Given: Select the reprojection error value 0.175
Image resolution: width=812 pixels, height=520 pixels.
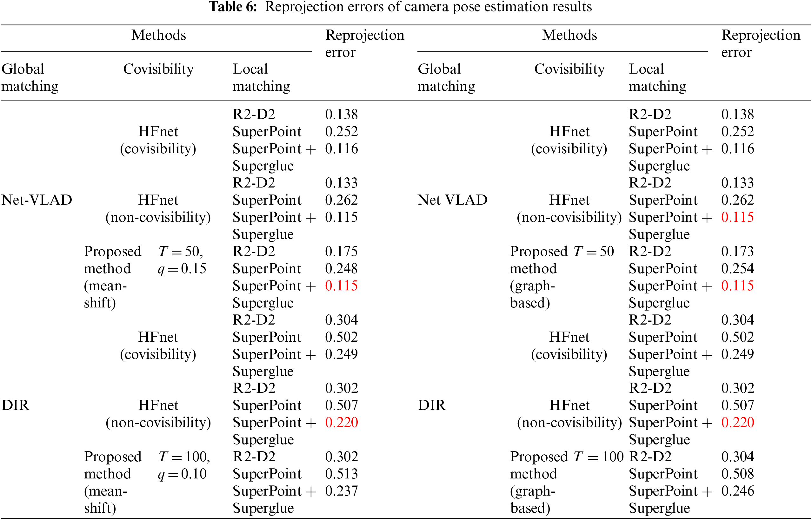Looking at the screenshot, I should [x=341, y=252].
